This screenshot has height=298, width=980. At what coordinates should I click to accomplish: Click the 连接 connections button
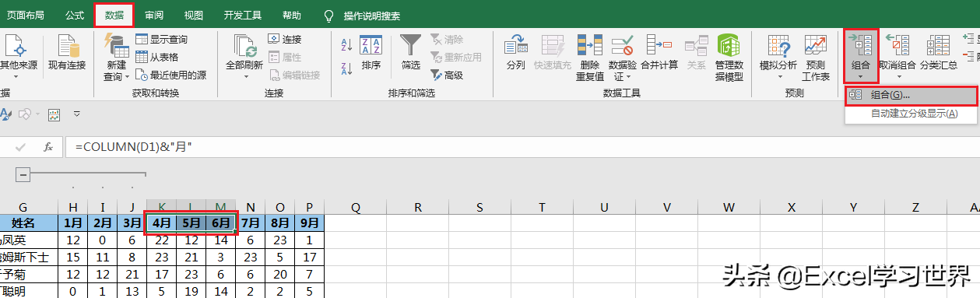(x=285, y=39)
